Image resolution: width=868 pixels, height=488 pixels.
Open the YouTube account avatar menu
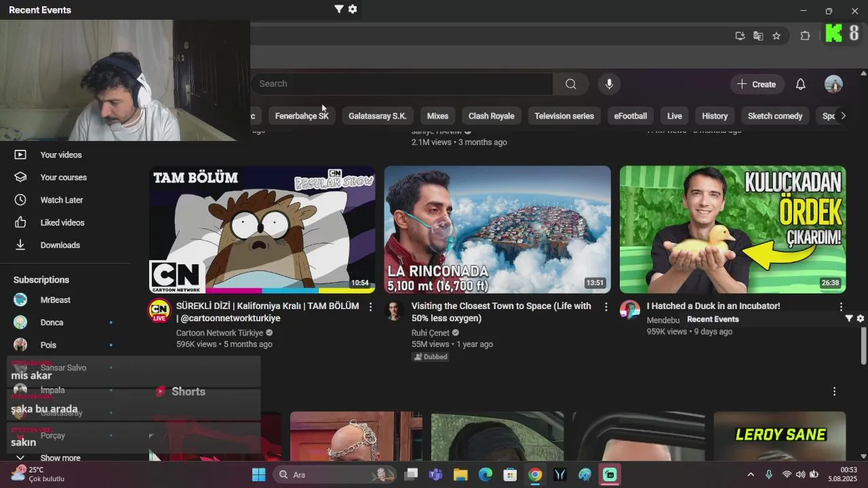point(833,84)
